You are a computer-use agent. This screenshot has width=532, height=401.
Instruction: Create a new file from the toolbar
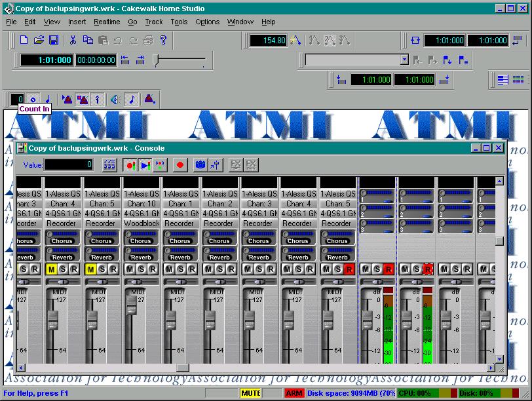[x=24, y=40]
